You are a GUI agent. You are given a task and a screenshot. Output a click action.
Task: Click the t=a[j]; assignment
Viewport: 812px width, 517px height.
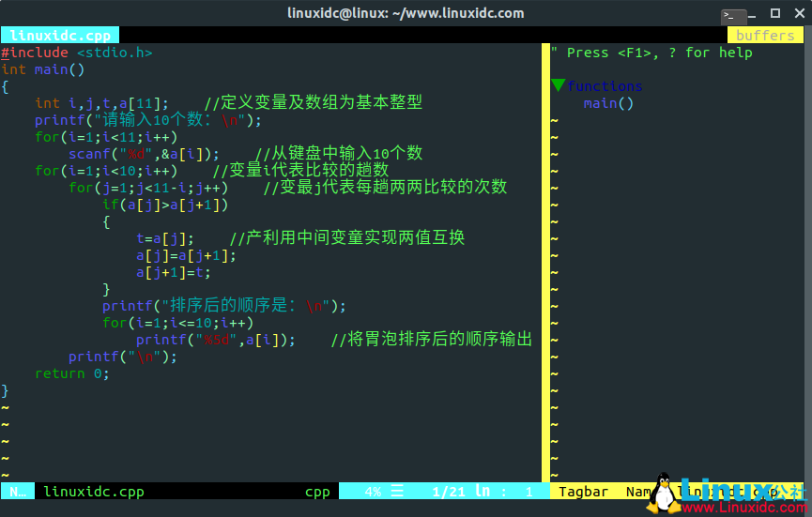(165, 238)
